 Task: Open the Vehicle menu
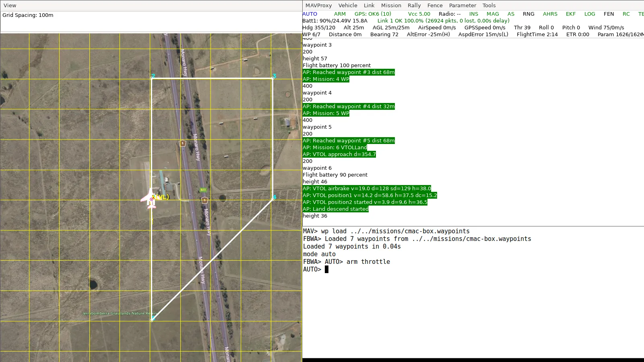coord(348,5)
